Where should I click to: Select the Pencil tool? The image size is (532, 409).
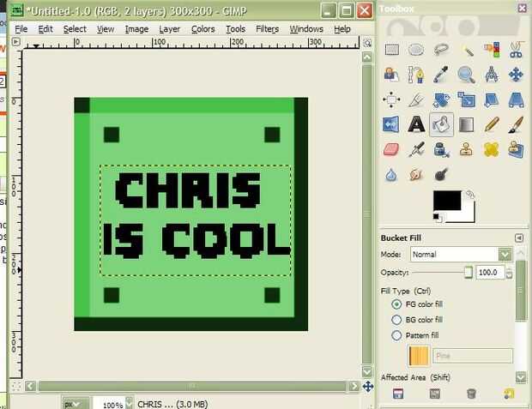click(492, 125)
